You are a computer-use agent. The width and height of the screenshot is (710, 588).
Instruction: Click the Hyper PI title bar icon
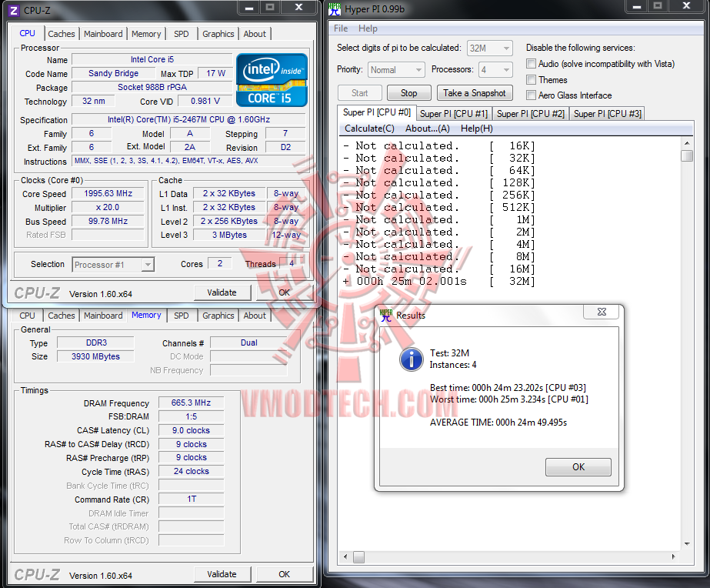point(335,9)
